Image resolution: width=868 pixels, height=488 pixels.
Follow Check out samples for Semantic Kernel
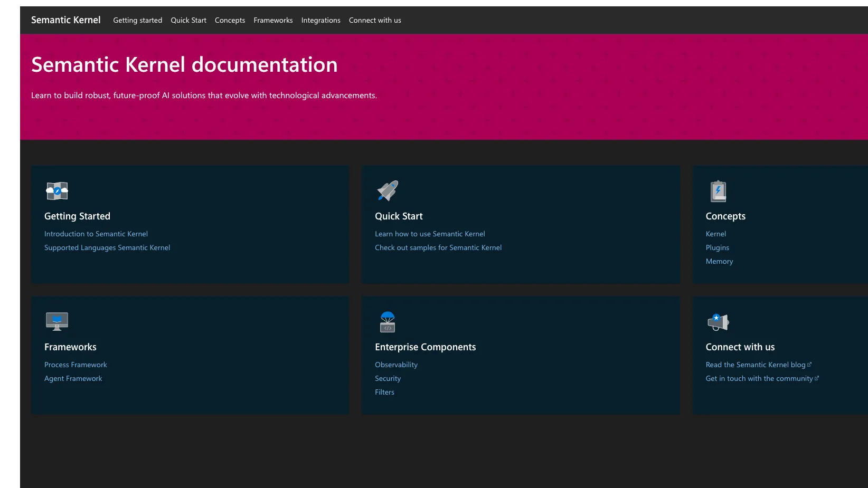[438, 247]
